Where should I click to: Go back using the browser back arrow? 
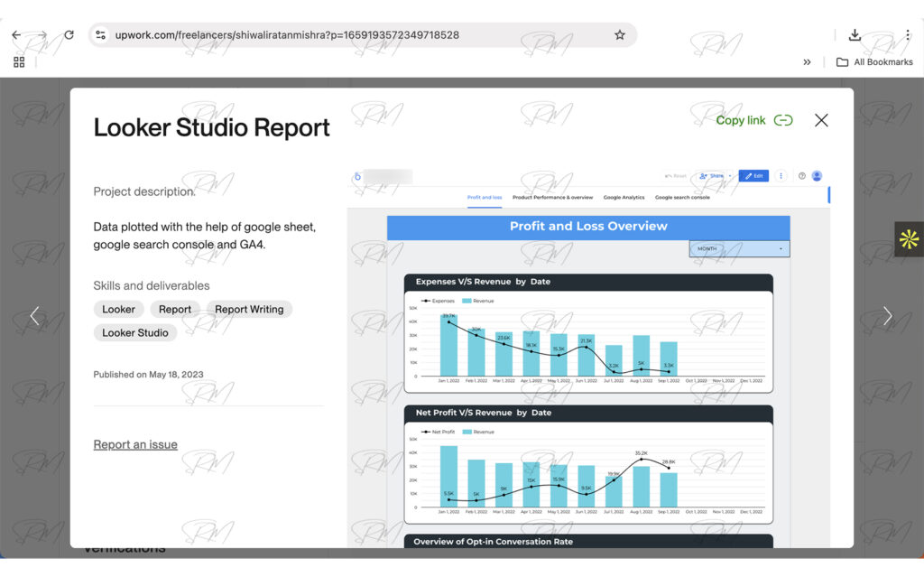coord(16,35)
